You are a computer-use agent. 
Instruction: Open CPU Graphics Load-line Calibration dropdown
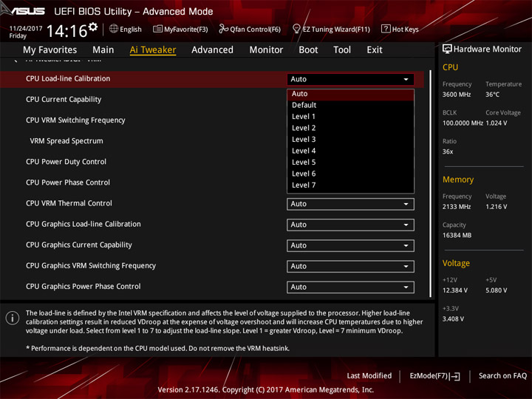[x=350, y=225]
